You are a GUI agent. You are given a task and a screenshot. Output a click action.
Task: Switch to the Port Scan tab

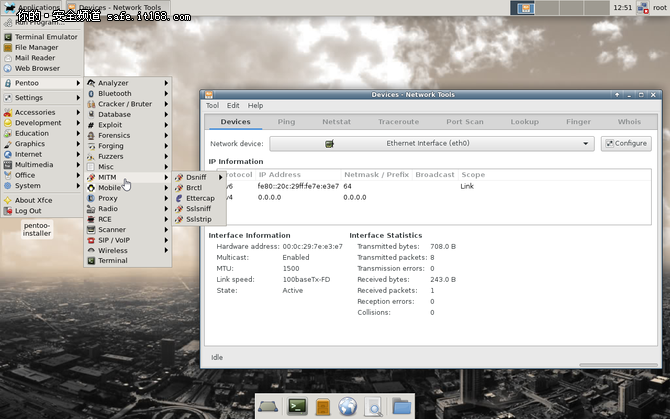(x=465, y=122)
